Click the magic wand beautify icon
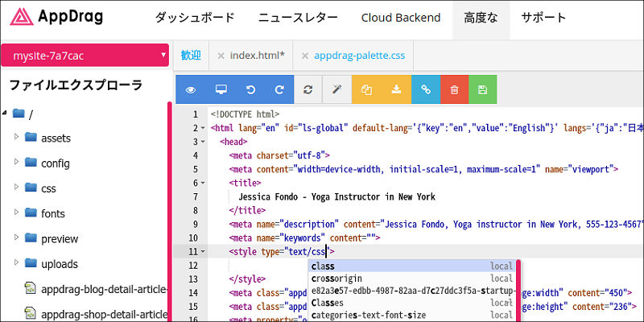This screenshot has width=644, height=322. 337,89
